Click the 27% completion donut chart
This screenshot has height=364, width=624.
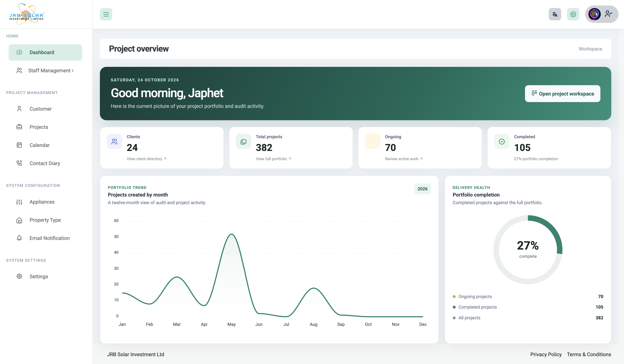pos(528,249)
